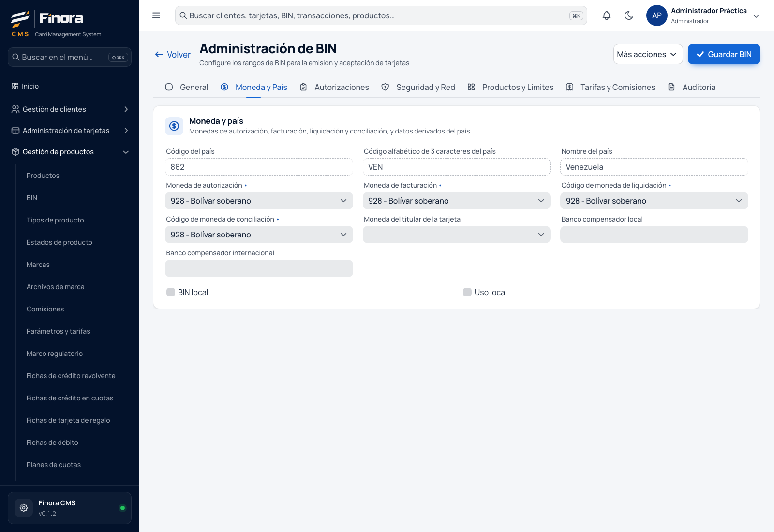
Task: Click the Gestión de clientes users icon
Action: (x=15, y=109)
